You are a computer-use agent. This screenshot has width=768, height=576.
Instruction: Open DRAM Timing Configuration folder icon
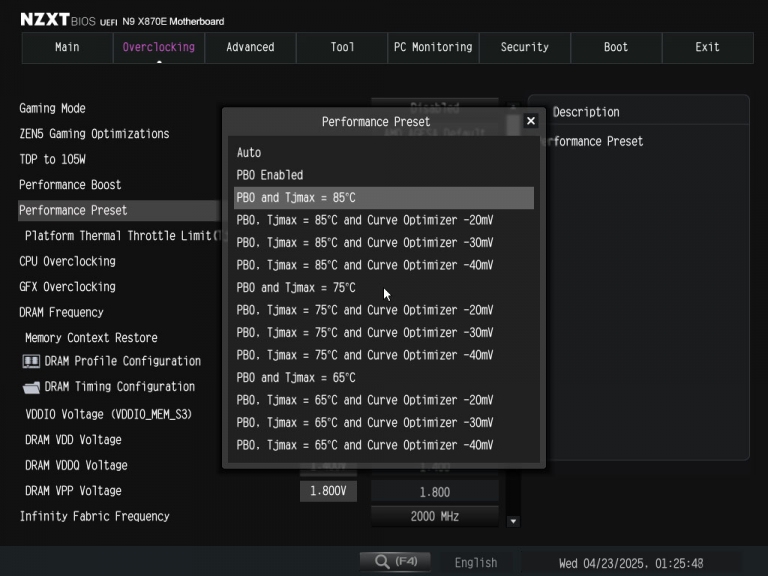pyautogui.click(x=31, y=387)
